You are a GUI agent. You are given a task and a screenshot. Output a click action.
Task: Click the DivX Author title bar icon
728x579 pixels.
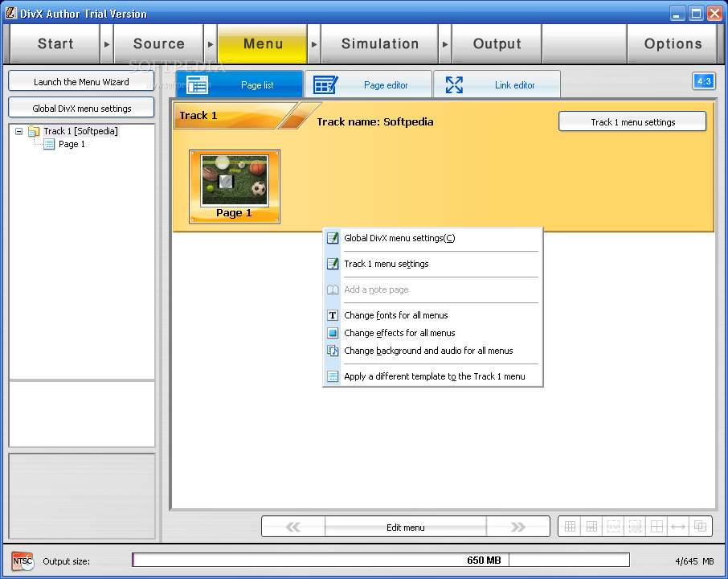[10, 13]
